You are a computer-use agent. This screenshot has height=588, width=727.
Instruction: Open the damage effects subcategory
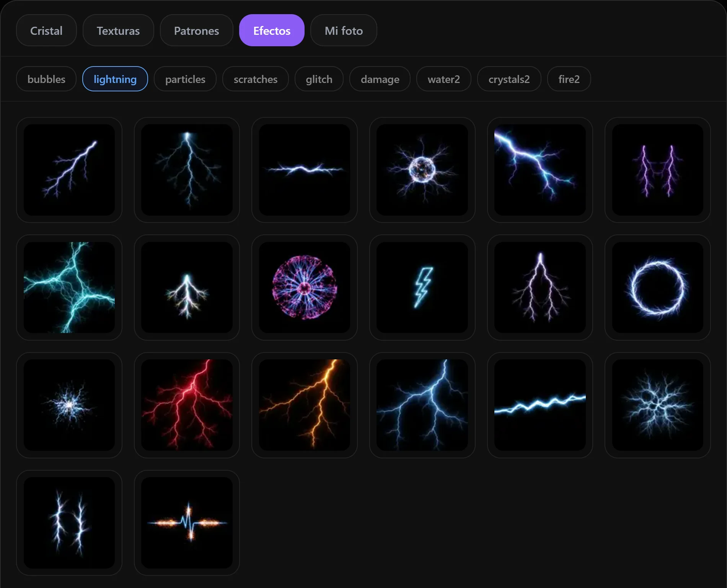coord(380,79)
